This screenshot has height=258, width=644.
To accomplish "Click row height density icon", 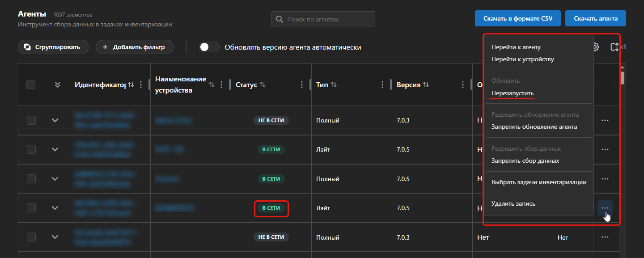I will point(615,47).
